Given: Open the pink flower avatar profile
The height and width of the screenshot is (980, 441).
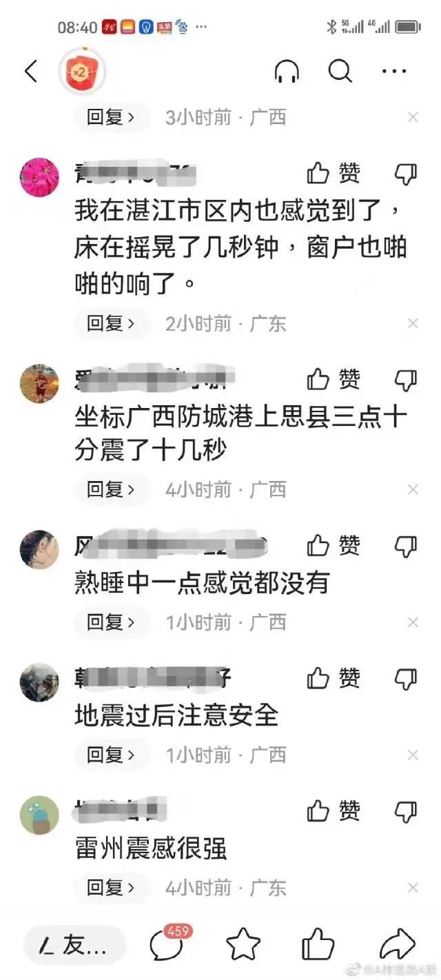Looking at the screenshot, I should pyautogui.click(x=39, y=177).
